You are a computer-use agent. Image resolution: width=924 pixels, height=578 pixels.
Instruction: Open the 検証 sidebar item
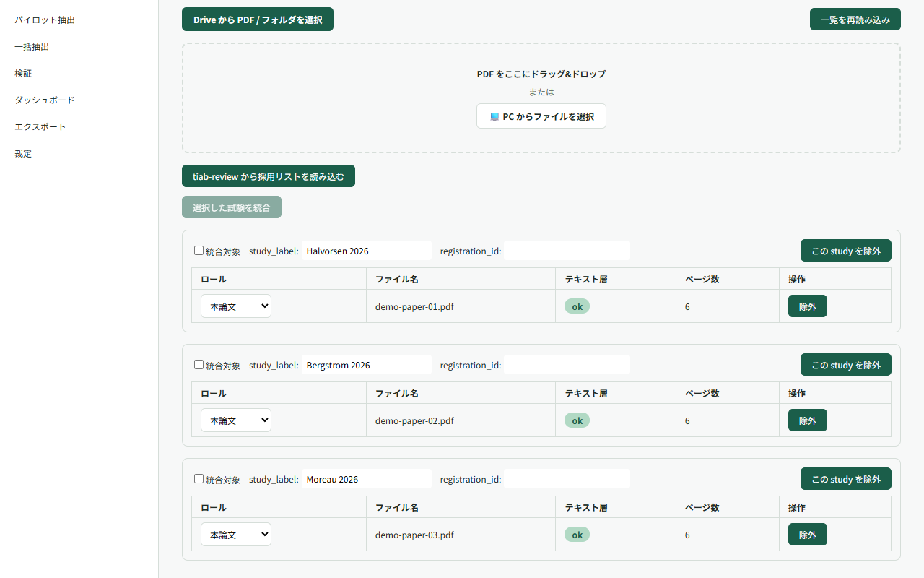[x=23, y=74]
